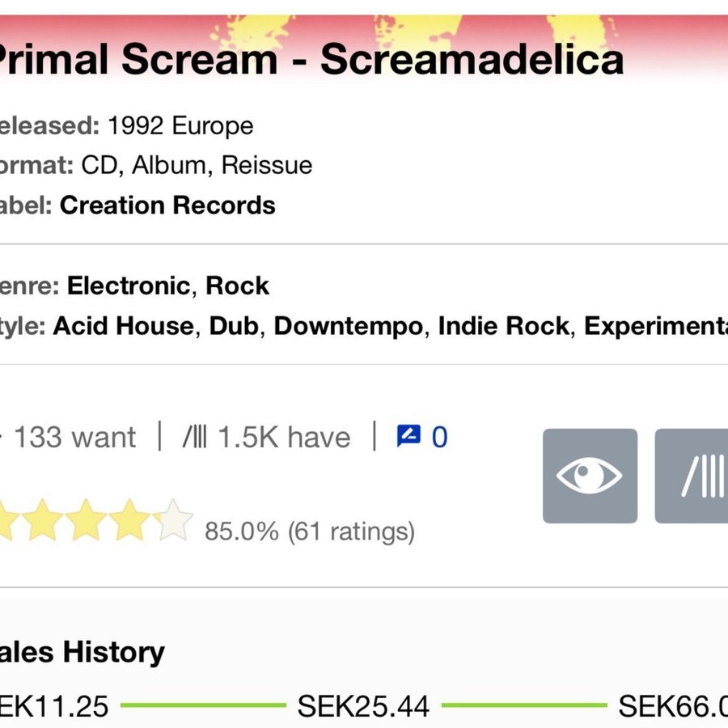The image size is (728, 728).
Task: Click the collection icon beside 1.5K have
Action: 194,438
